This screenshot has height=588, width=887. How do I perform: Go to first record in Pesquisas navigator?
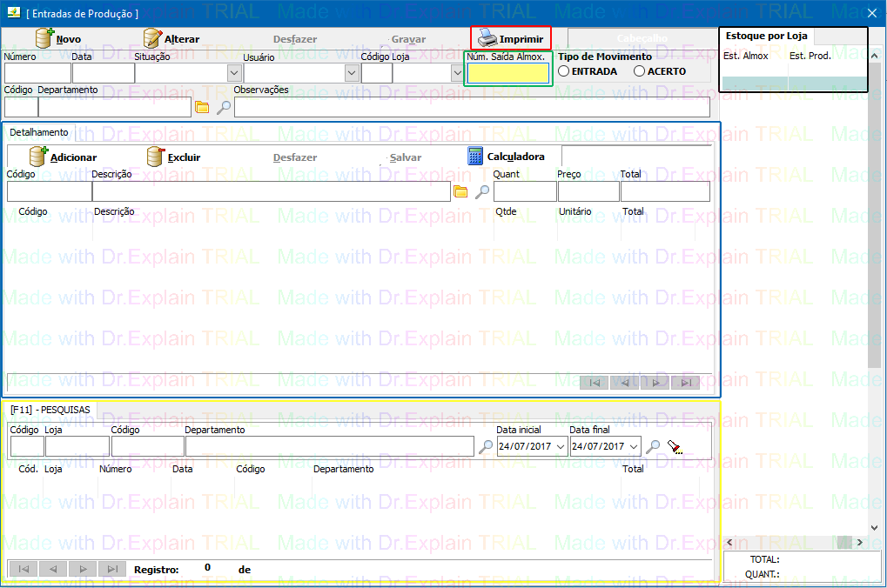click(24, 569)
